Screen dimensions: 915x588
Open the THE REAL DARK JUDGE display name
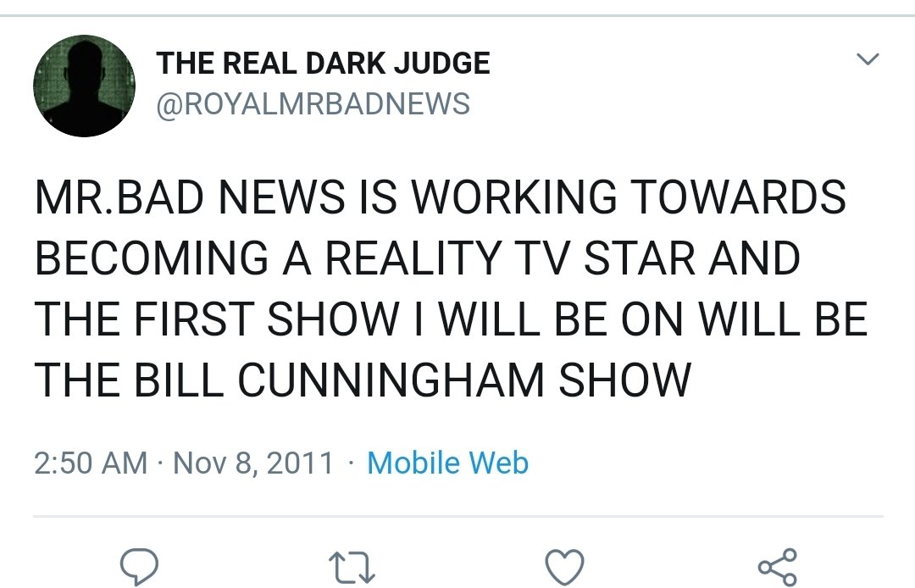[323, 63]
